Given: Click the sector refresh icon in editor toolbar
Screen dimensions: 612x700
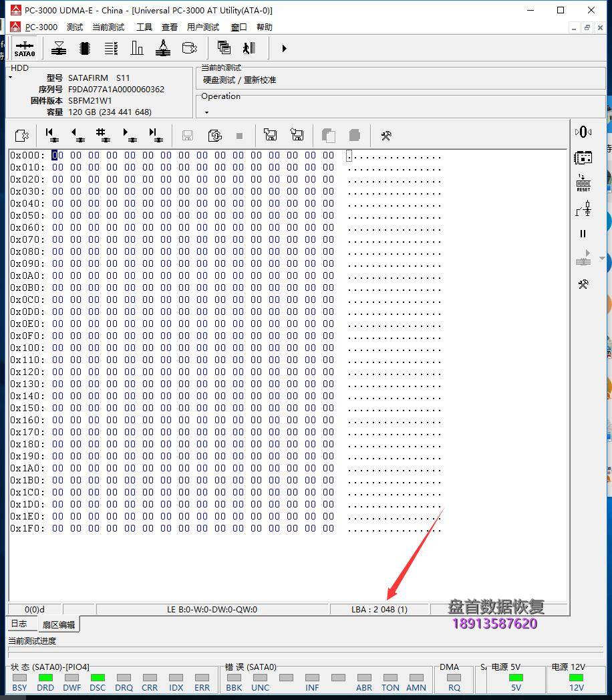Looking at the screenshot, I should [214, 135].
